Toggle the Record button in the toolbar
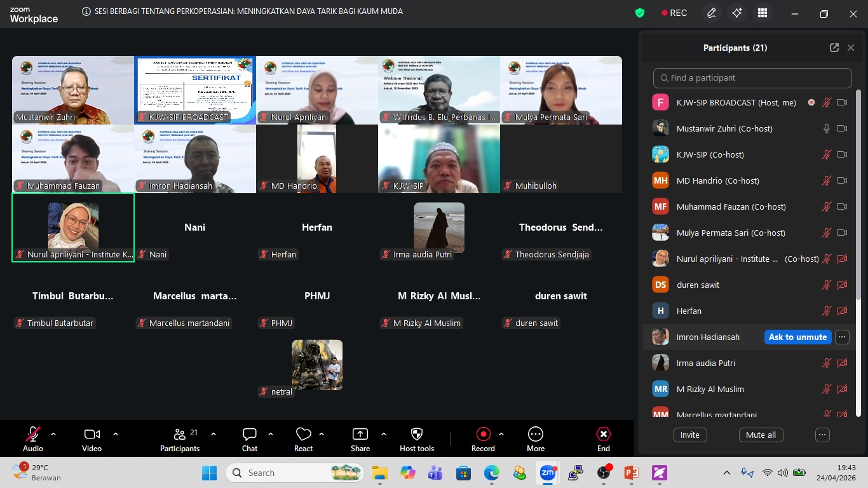Screen dimensions: 868x488 click(483, 439)
